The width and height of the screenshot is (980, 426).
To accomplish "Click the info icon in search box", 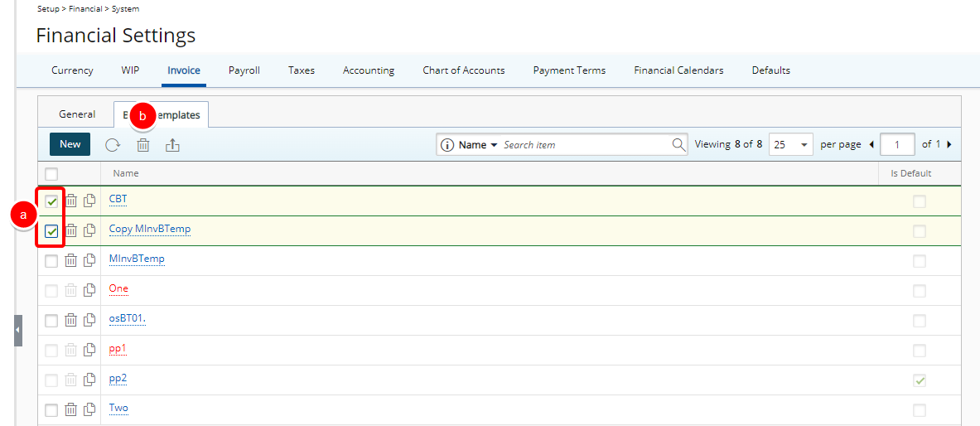I will [447, 145].
